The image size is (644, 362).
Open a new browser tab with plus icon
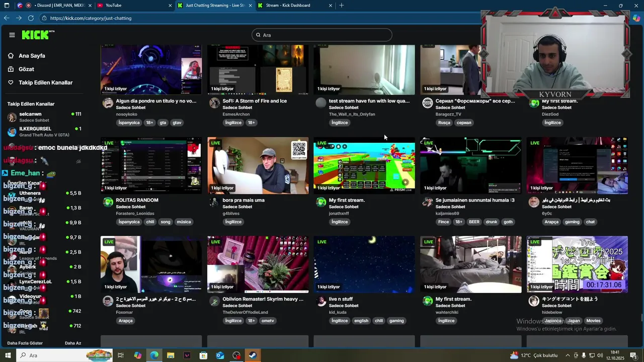[x=342, y=6]
